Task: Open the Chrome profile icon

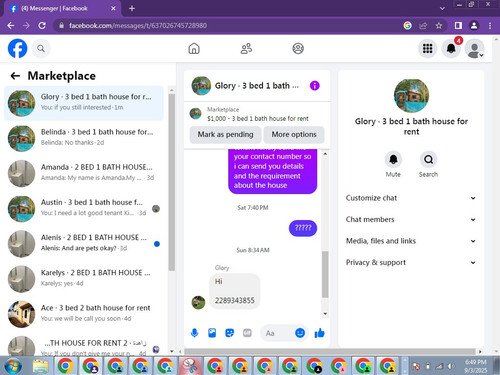Action: click(474, 26)
